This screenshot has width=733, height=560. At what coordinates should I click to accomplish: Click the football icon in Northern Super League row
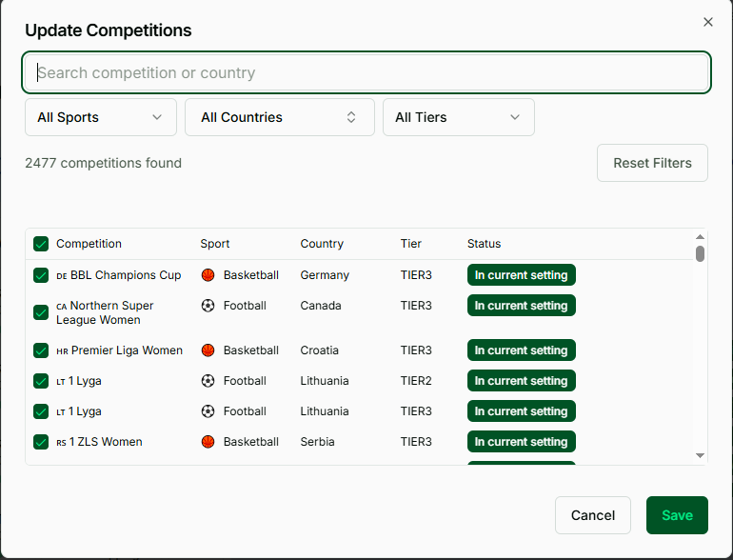coord(208,306)
